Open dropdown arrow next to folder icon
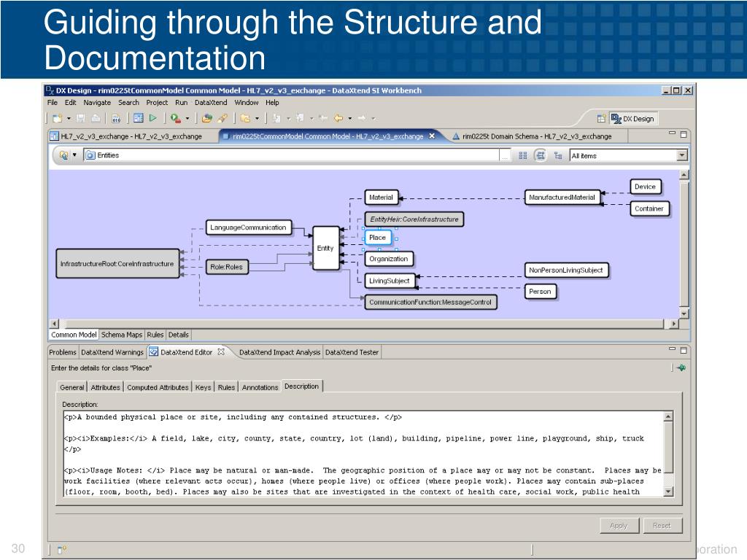747x560 pixels. tap(257, 119)
